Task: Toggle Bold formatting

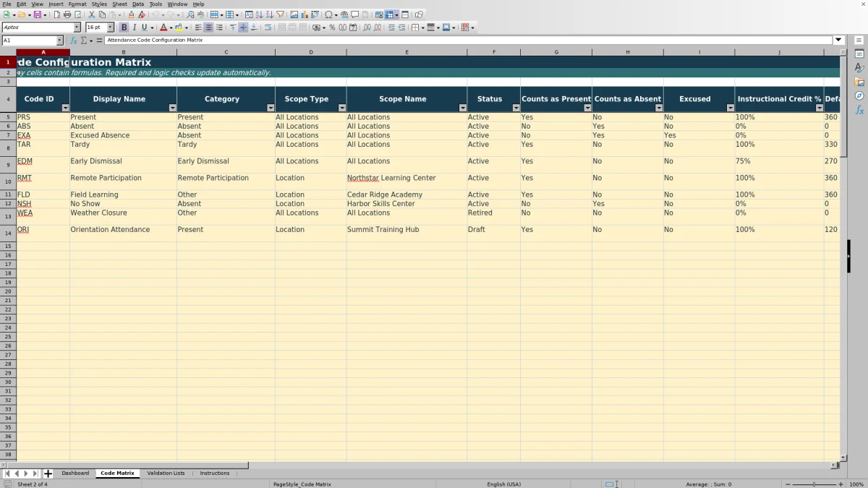Action: pyautogui.click(x=124, y=27)
